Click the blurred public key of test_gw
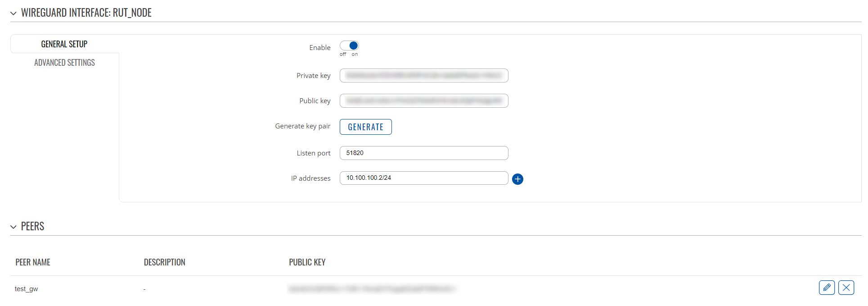 (x=372, y=288)
